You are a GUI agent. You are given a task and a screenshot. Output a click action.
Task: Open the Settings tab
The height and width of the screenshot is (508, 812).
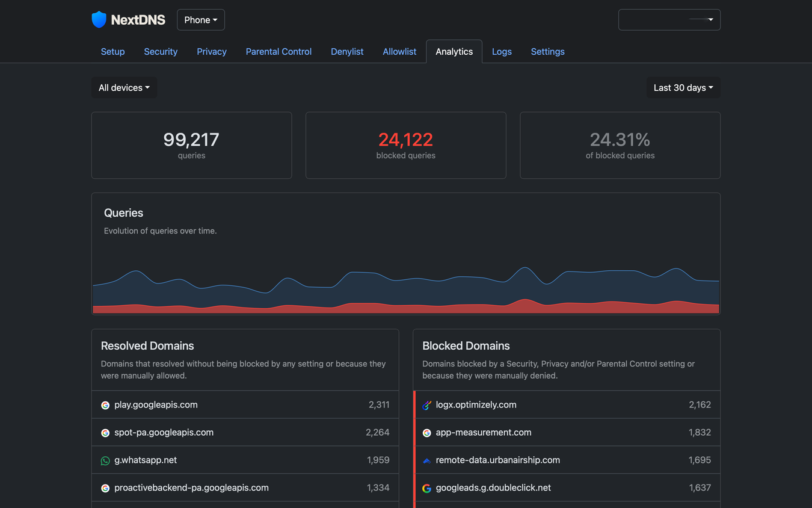pos(547,52)
